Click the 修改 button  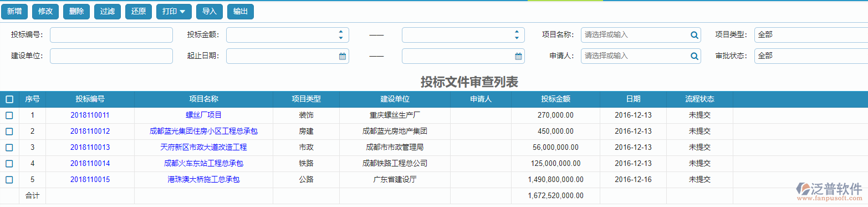45,12
